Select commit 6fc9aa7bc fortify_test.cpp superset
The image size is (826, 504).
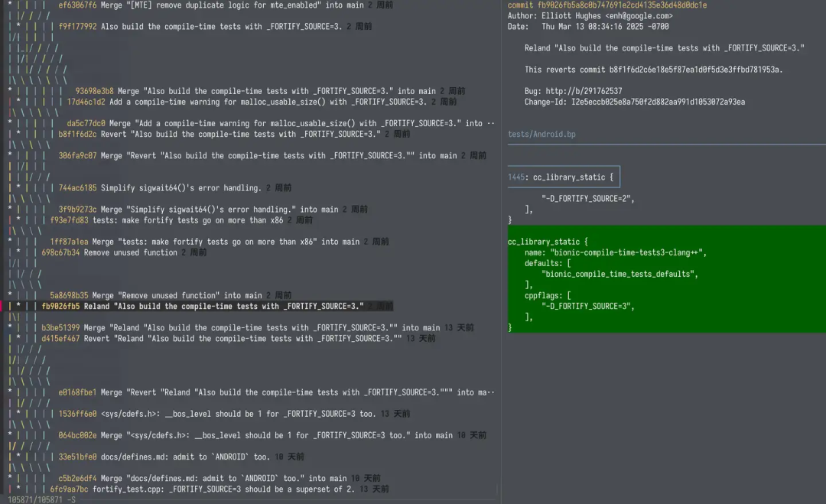point(220,489)
